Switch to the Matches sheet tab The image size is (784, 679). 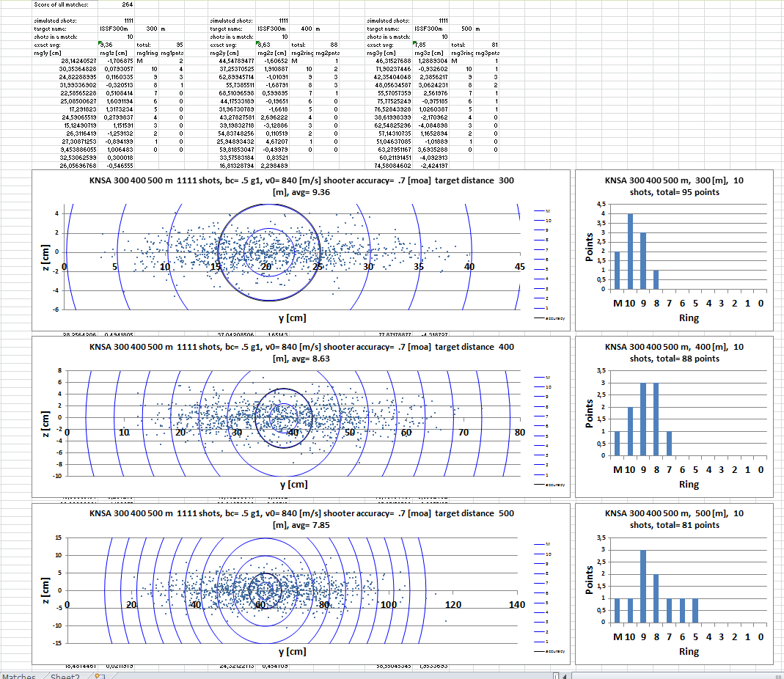[18, 675]
